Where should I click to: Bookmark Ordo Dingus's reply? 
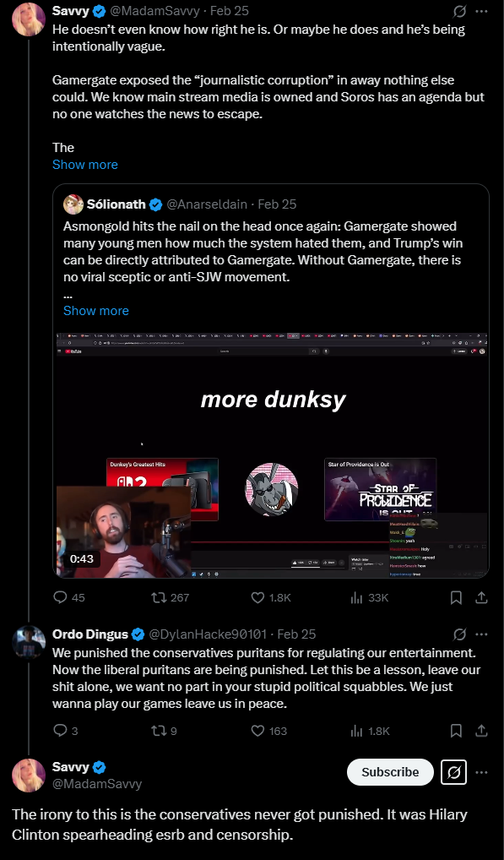(x=456, y=731)
